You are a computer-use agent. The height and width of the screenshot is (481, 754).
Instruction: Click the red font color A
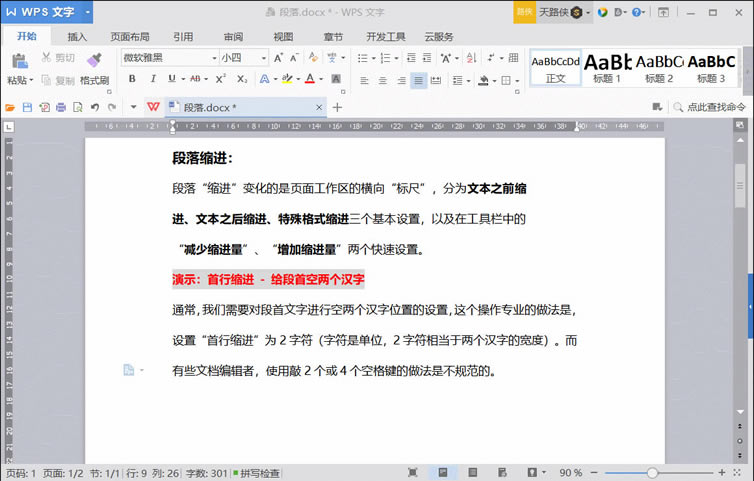[310, 79]
